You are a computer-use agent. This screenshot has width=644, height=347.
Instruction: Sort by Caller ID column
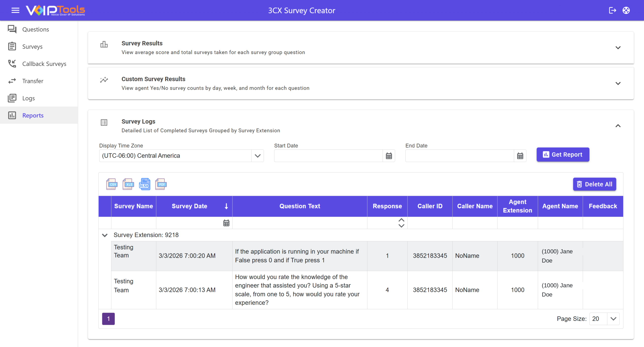pyautogui.click(x=430, y=206)
